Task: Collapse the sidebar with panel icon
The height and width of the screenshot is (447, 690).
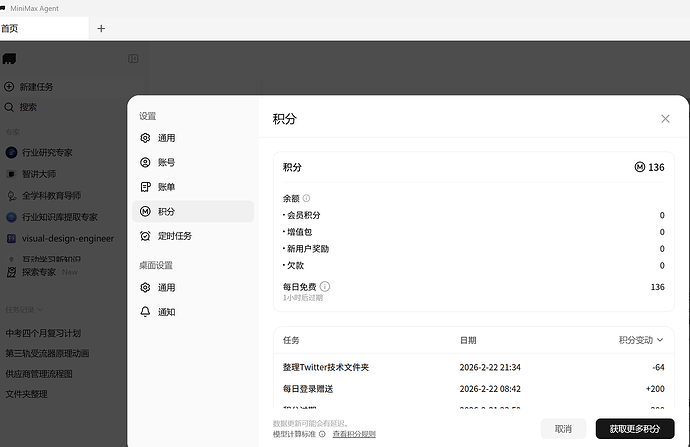Action: (133, 59)
